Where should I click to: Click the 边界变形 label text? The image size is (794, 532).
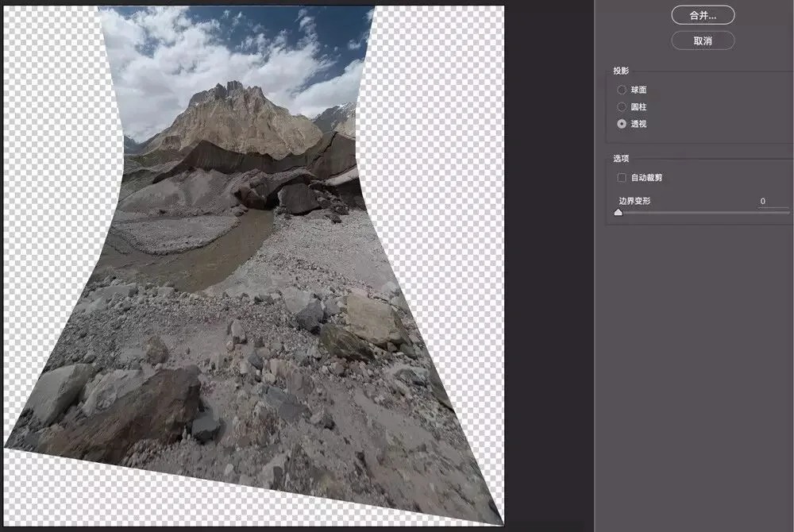pyautogui.click(x=634, y=201)
